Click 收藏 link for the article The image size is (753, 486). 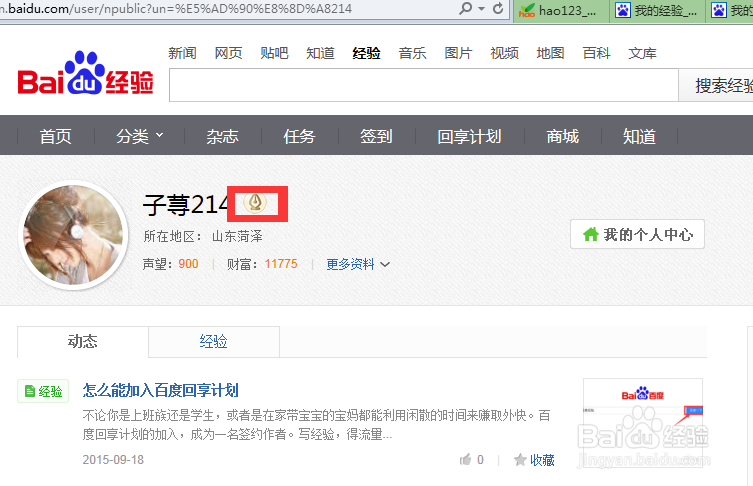pyautogui.click(x=542, y=460)
